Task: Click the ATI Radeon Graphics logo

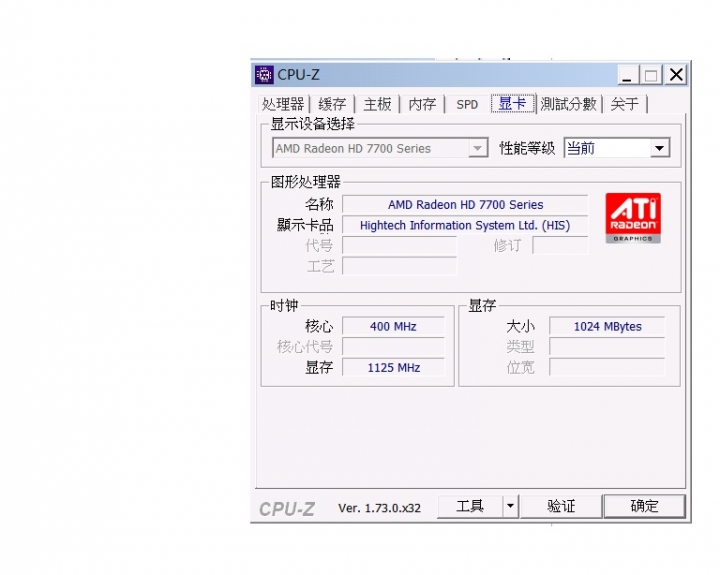Action: (x=633, y=218)
